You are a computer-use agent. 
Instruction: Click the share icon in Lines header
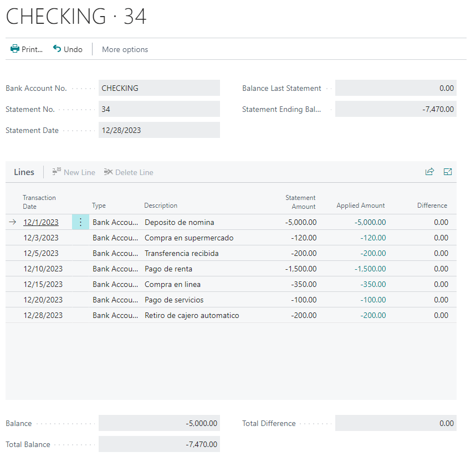(x=429, y=172)
